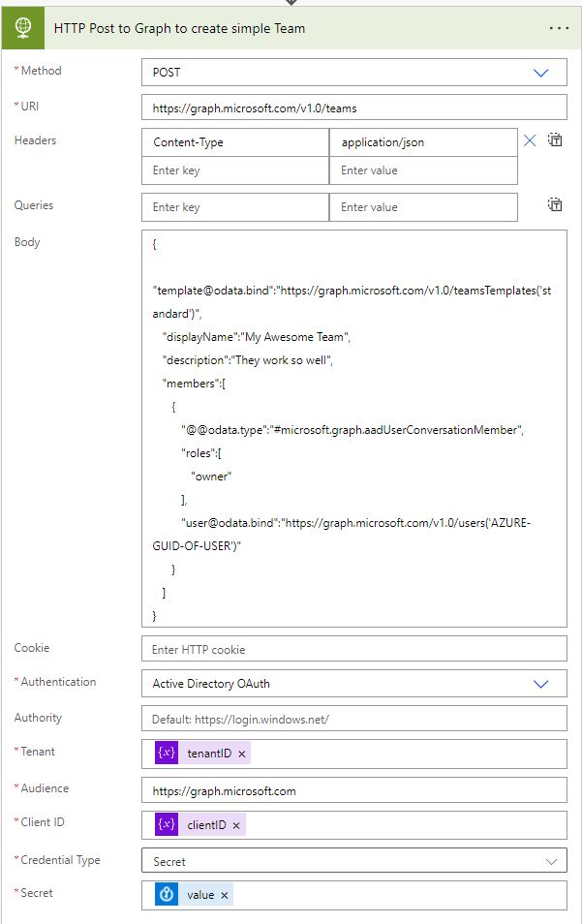Click the Headers 'Enter key' field
The image size is (582, 924).
(x=234, y=170)
